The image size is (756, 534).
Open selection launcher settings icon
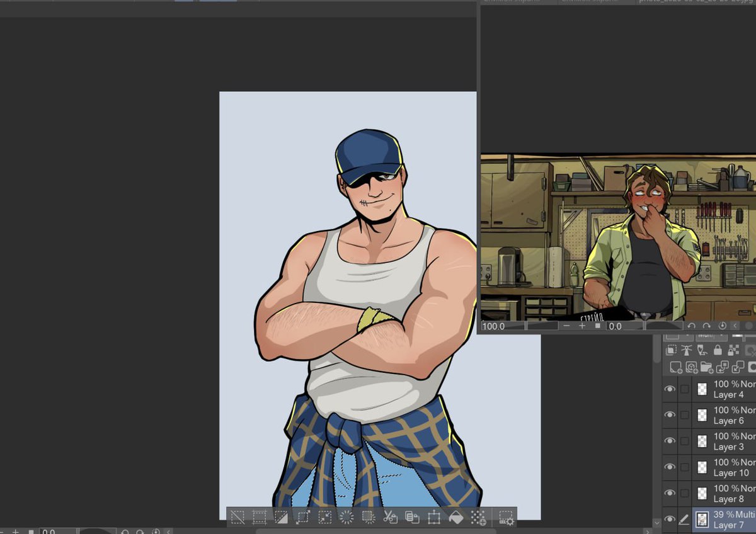[507, 518]
